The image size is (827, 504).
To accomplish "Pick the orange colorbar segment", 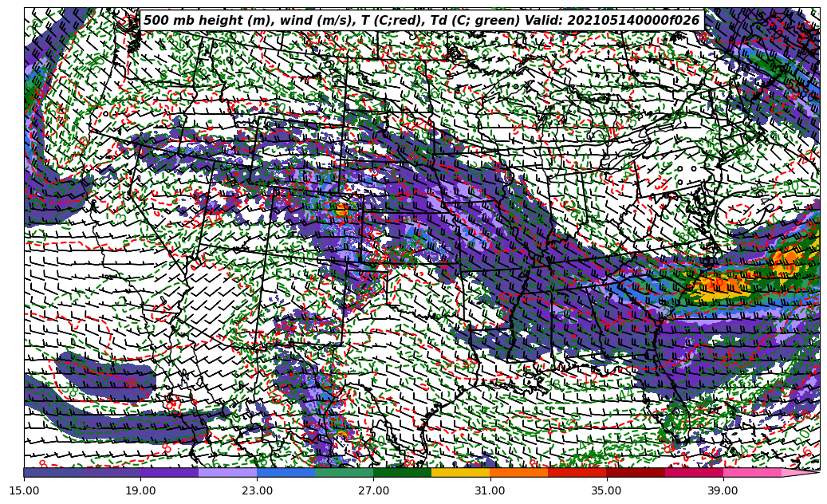I will pos(519,472).
